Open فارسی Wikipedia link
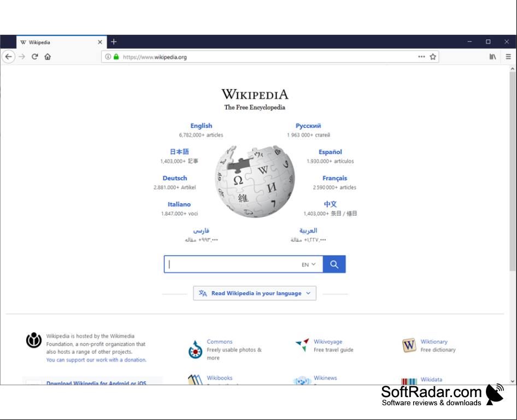 pyautogui.click(x=201, y=230)
